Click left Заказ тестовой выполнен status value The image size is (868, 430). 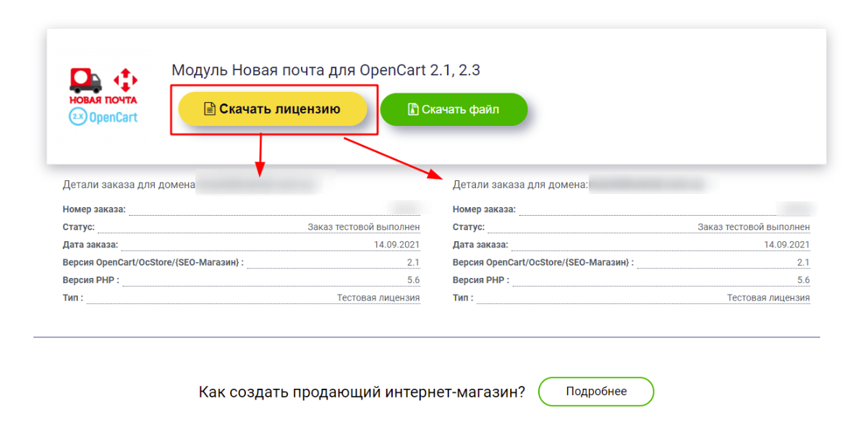pyautogui.click(x=364, y=227)
